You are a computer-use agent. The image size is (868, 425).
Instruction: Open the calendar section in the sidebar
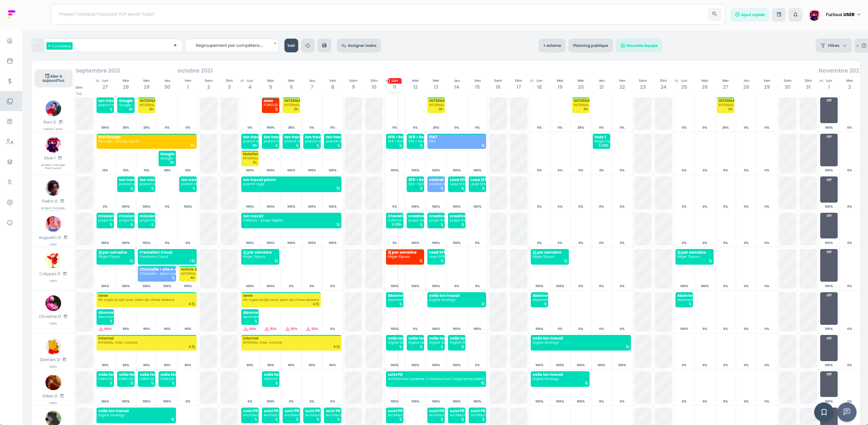click(10, 61)
